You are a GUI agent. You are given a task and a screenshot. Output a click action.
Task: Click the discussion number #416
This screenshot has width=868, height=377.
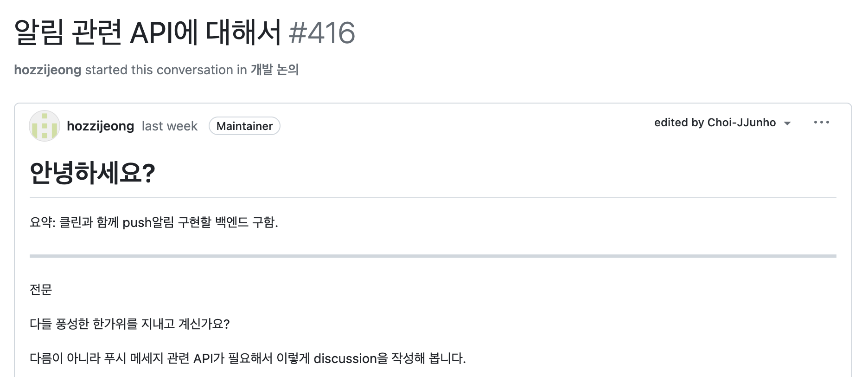(x=322, y=32)
